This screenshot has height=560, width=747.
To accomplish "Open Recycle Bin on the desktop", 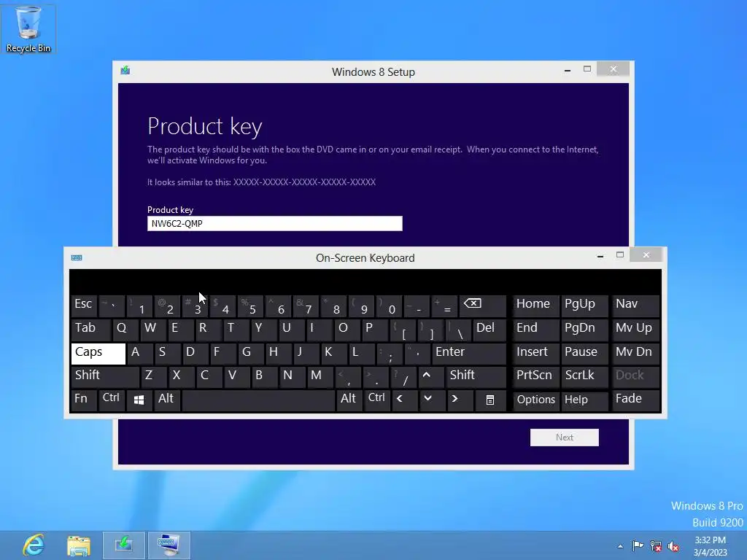I will coord(28,28).
